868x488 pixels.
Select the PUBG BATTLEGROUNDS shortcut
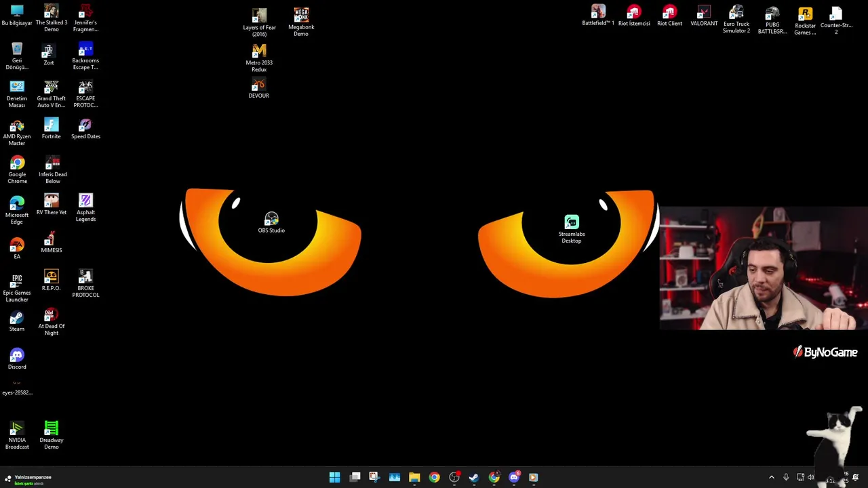point(772,20)
